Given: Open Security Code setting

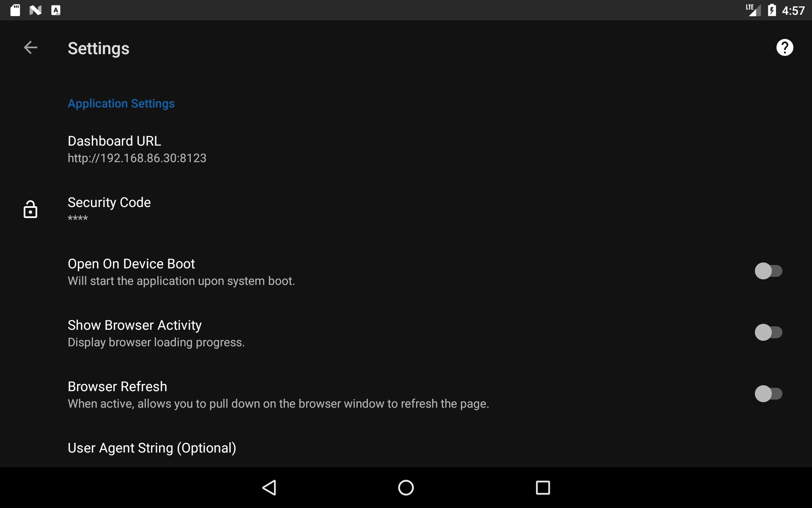Looking at the screenshot, I should [x=406, y=209].
